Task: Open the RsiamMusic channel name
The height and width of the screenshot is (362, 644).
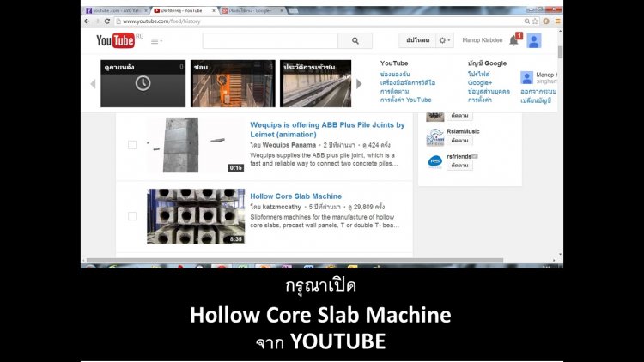Action: click(x=463, y=131)
